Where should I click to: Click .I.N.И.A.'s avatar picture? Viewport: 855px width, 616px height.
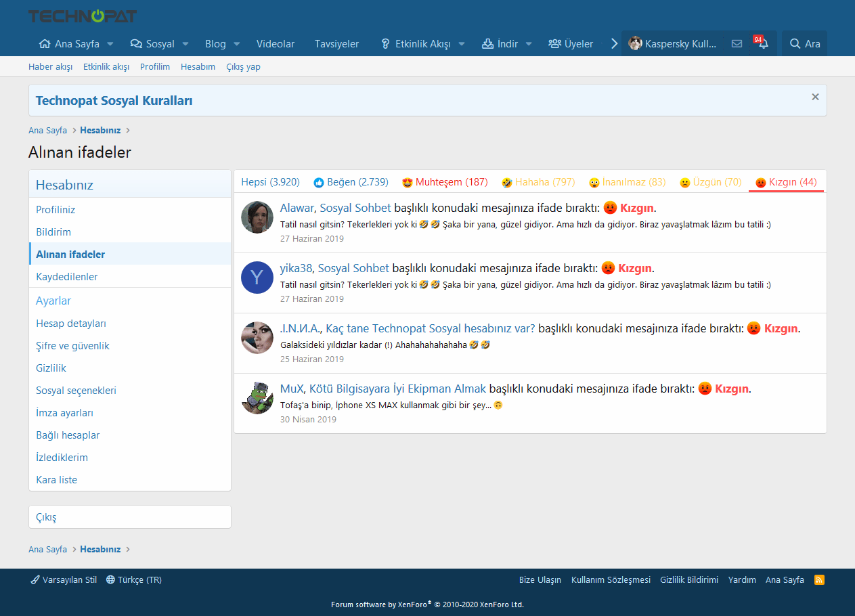pos(257,338)
